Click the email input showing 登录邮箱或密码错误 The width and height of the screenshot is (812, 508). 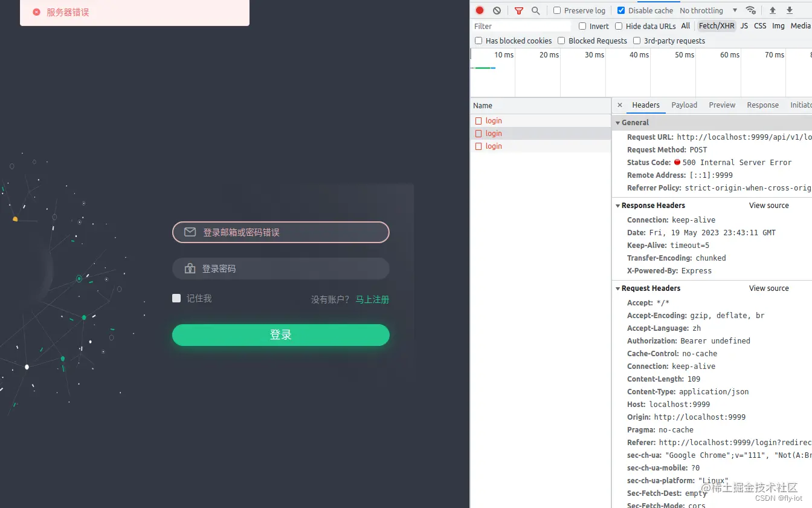(281, 232)
